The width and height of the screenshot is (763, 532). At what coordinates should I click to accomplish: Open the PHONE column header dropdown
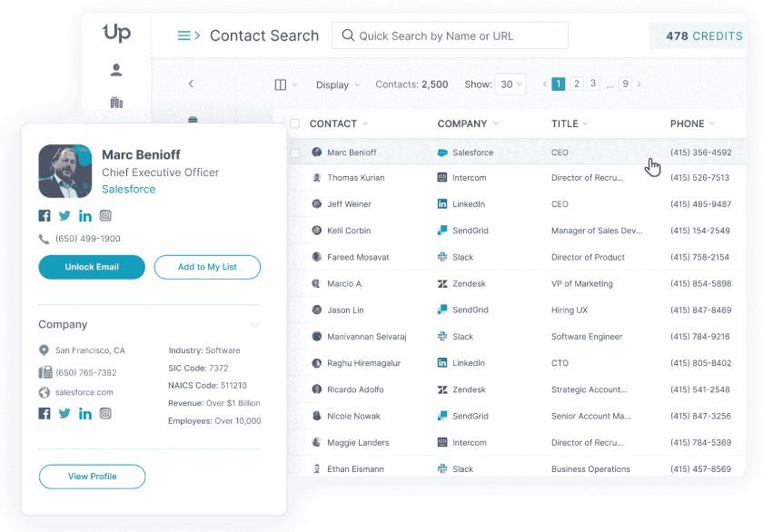[712, 123]
